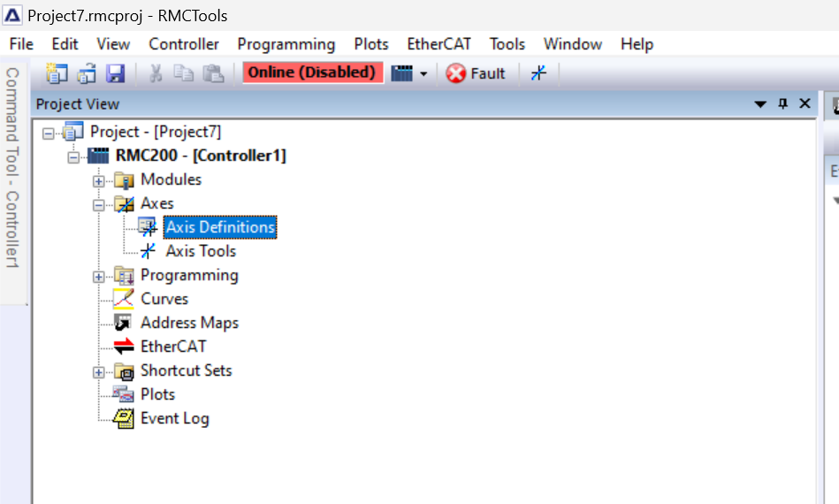Select RMC200 - [Controller1] tree label

point(201,156)
